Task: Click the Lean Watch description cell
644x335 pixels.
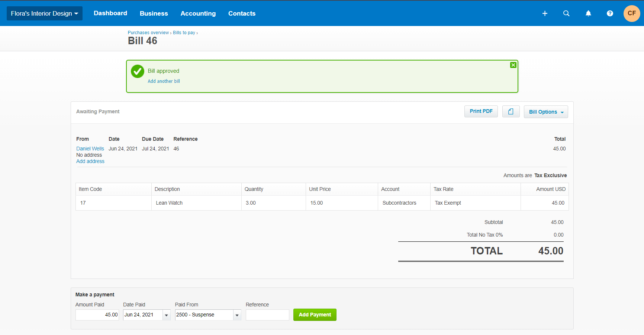Action: 196,203
